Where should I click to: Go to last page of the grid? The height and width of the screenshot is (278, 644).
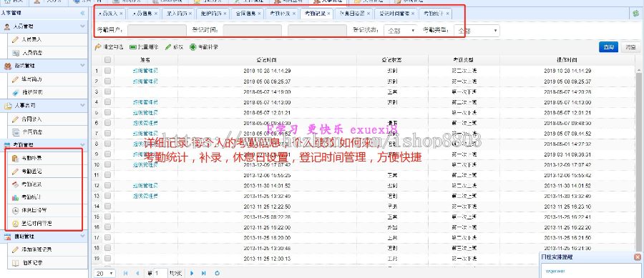pyautogui.click(x=203, y=273)
